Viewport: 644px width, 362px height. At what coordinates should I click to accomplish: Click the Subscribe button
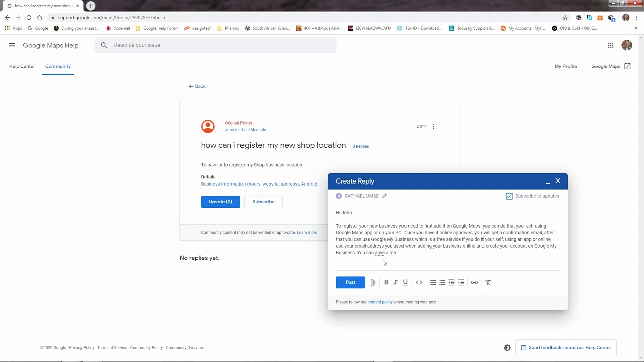263,202
